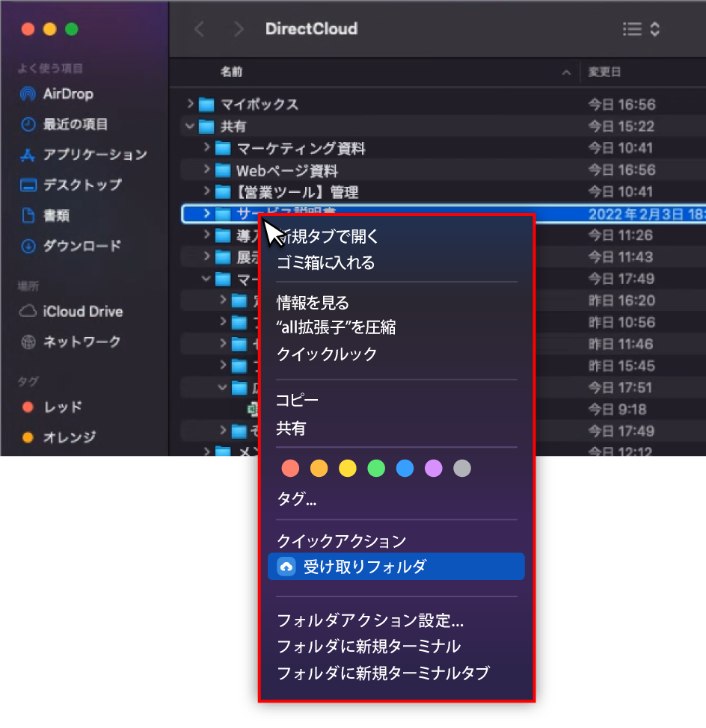Screen dimensions: 706x728
Task: Select the 【営業ツール】管理 folder icon
Action: pos(223,192)
